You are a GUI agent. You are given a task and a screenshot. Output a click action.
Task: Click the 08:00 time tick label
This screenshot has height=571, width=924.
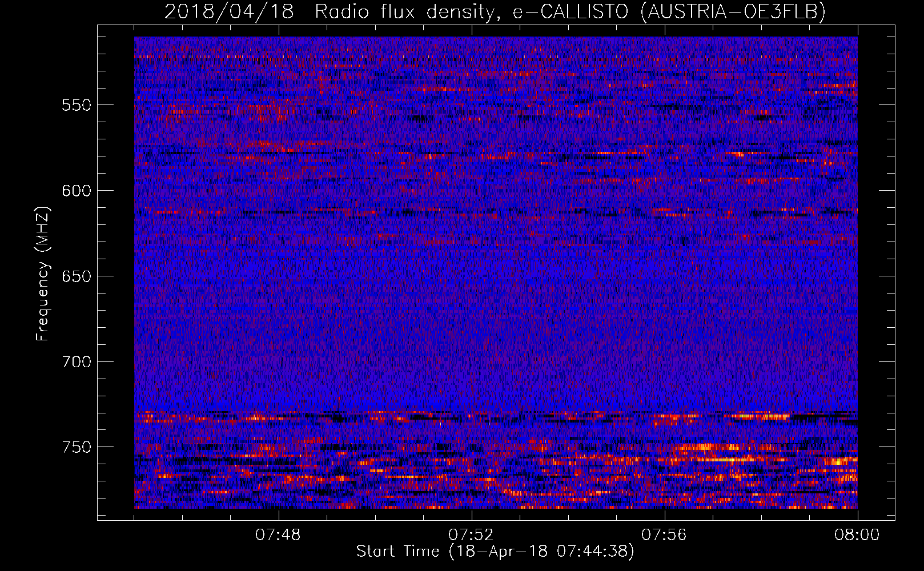coord(857,535)
